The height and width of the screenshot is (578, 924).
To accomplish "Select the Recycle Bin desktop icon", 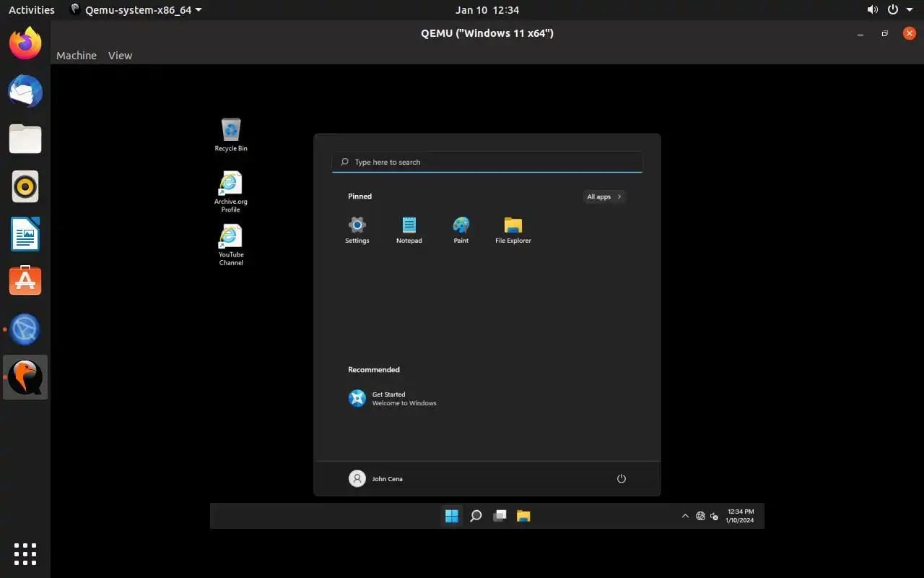I will pyautogui.click(x=231, y=135).
